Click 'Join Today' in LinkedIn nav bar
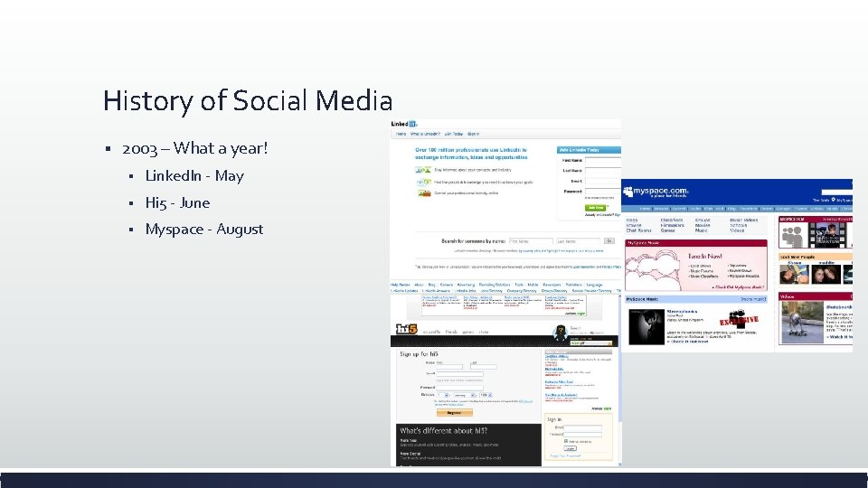 (x=454, y=134)
